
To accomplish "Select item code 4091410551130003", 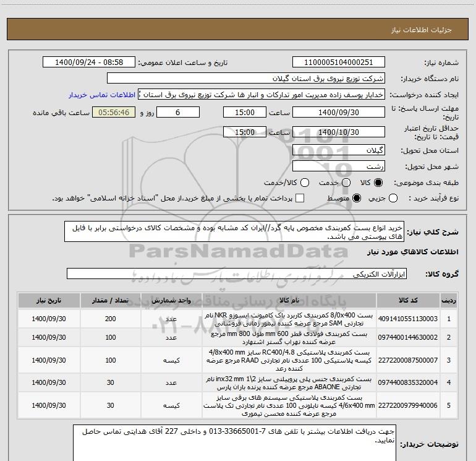I will pyautogui.click(x=408, y=319).
